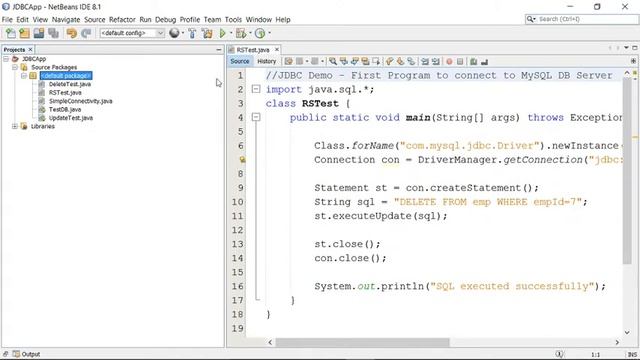Collapse the Source Packages node
The width and height of the screenshot is (640, 360).
point(15,67)
